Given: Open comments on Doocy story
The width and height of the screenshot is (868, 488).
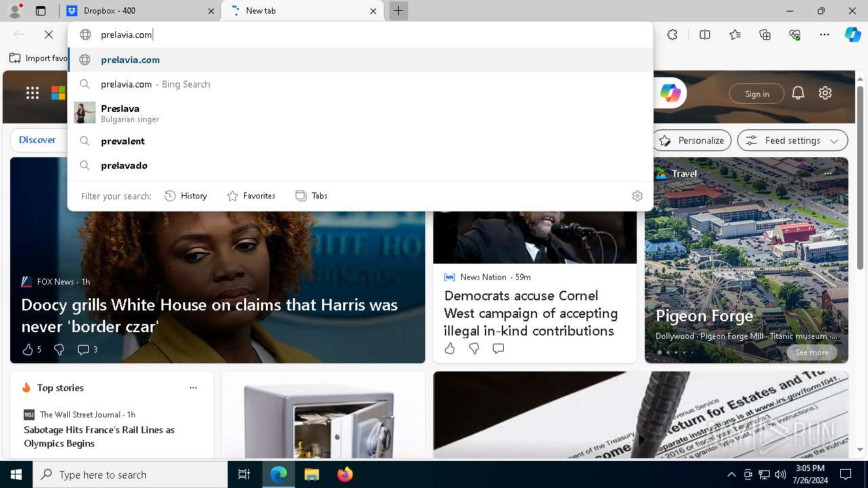Looking at the screenshot, I should pyautogui.click(x=87, y=350).
